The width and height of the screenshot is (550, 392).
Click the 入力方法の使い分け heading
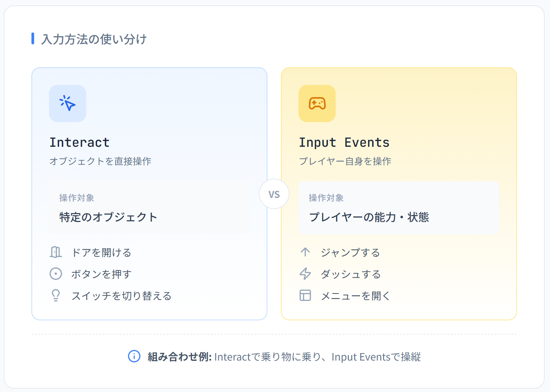(94, 39)
